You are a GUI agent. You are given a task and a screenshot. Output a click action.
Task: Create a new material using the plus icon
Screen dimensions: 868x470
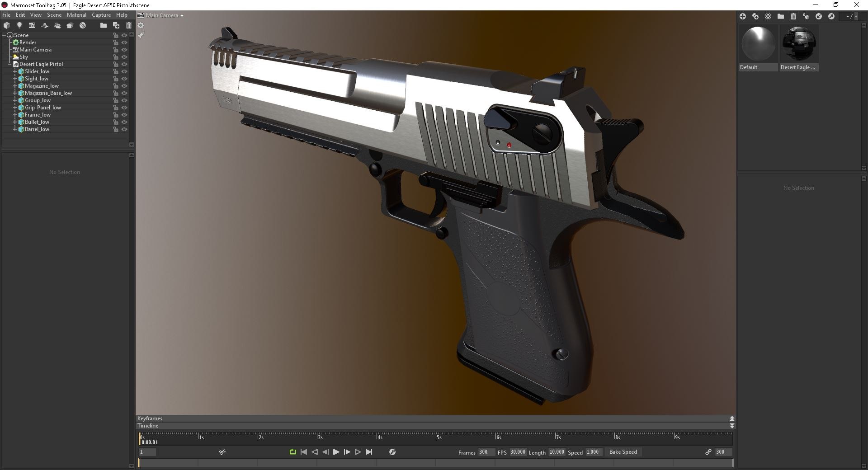(743, 16)
